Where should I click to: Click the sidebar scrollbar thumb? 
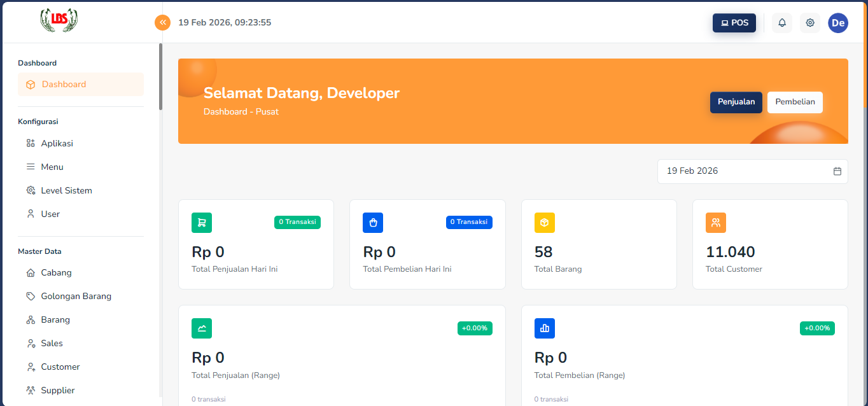click(x=160, y=76)
